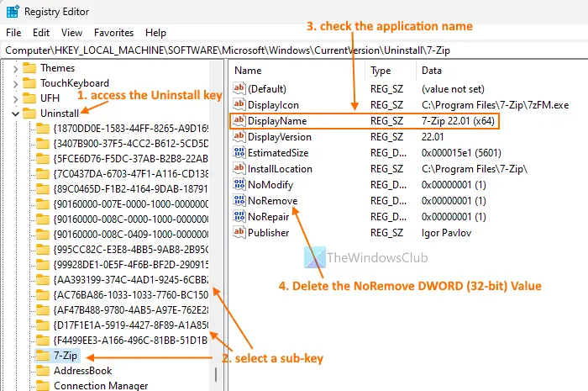The image size is (588, 391).
Task: Expand the Themes key
Action: point(15,69)
